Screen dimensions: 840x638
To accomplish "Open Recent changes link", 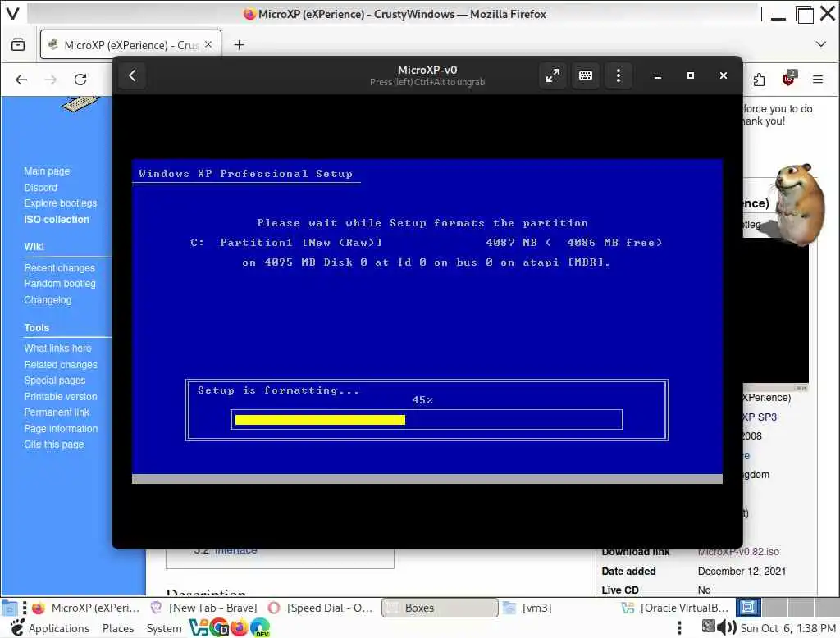I will tap(59, 268).
